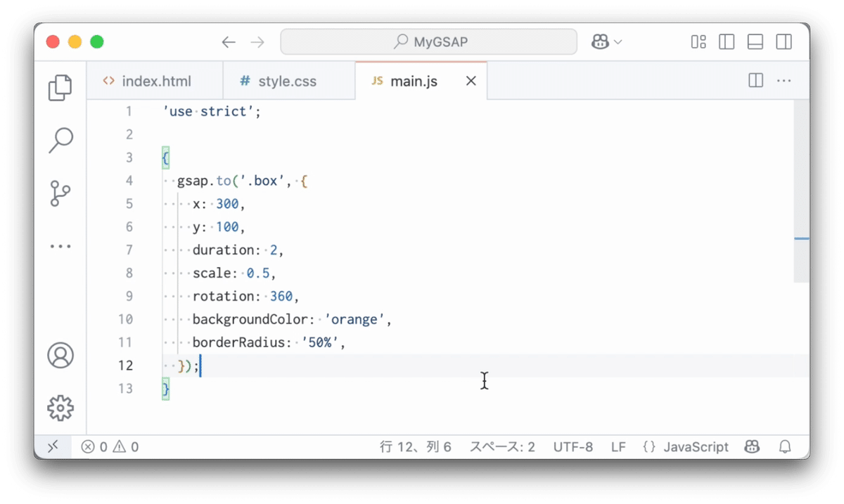
Task: Open editor actions via the ellipsis menu
Action: tap(784, 80)
